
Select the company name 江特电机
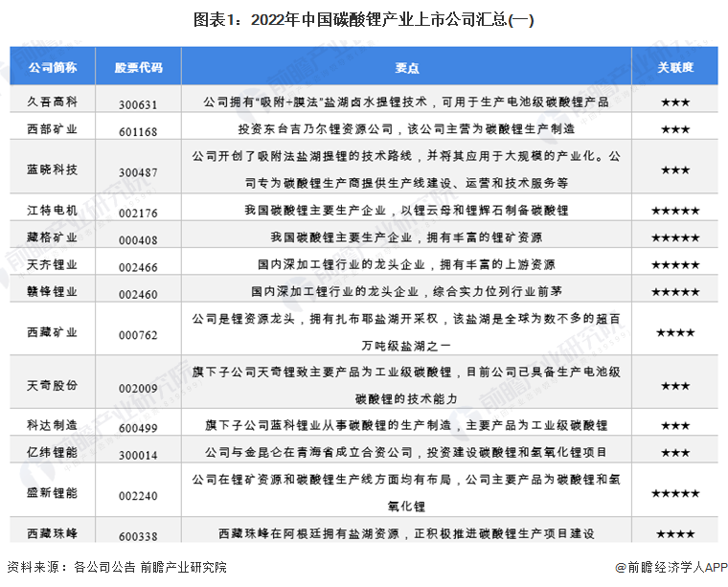pyautogui.click(x=52, y=211)
